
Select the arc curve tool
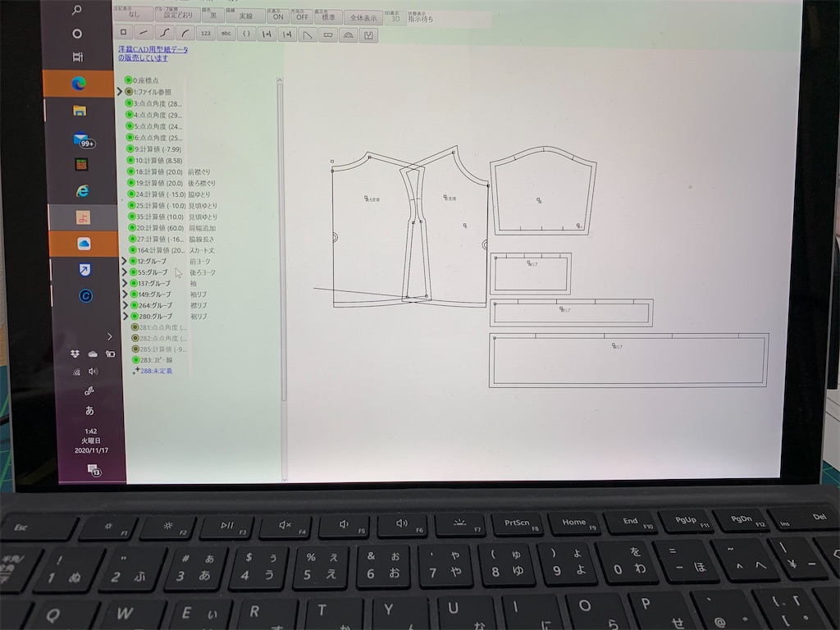click(x=185, y=33)
